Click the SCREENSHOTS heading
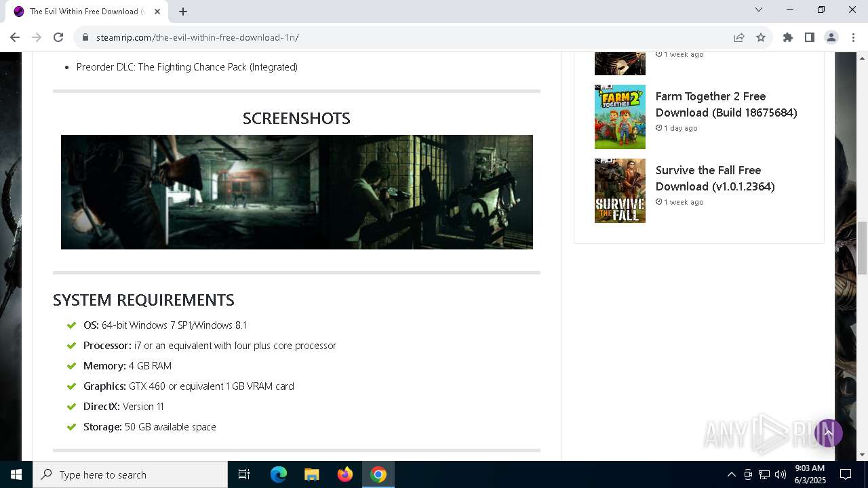This screenshot has width=868, height=488. tap(296, 118)
